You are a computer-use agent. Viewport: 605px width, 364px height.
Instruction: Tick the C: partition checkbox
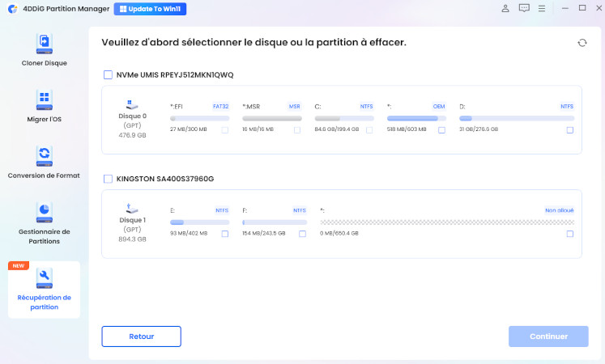point(369,130)
